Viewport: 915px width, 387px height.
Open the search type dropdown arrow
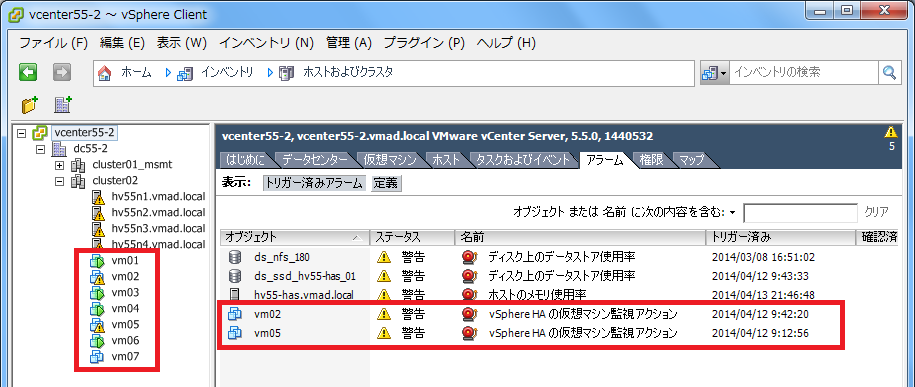pyautogui.click(x=724, y=74)
